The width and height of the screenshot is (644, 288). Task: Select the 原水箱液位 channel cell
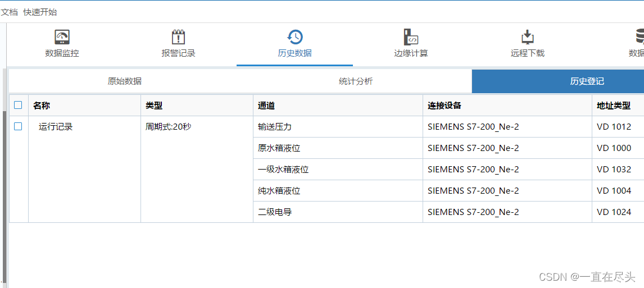pyautogui.click(x=338, y=148)
